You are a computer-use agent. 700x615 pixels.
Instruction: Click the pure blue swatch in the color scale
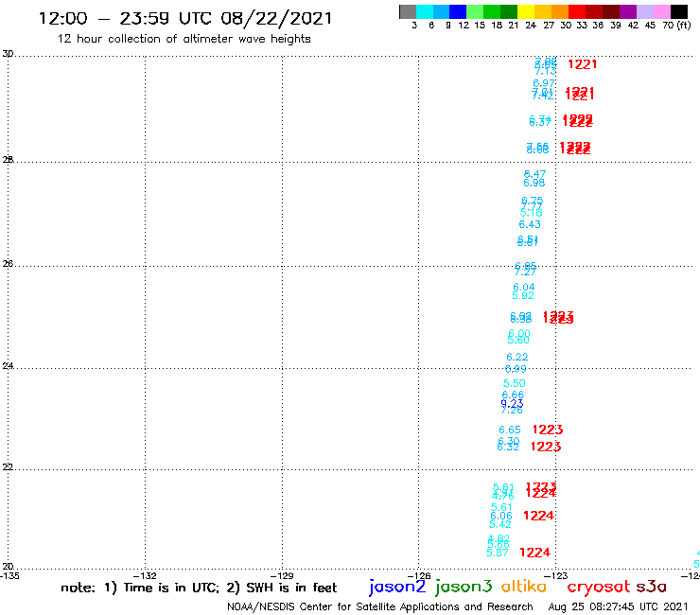tap(458, 11)
